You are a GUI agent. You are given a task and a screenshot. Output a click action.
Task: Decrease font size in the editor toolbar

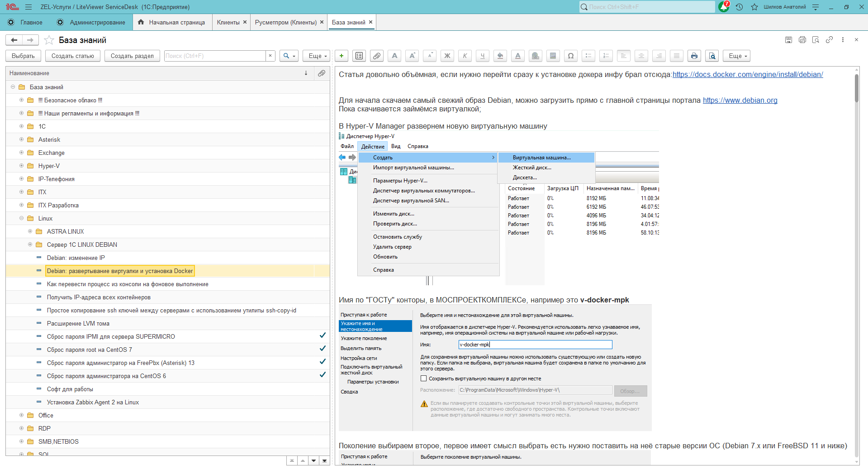coord(430,56)
